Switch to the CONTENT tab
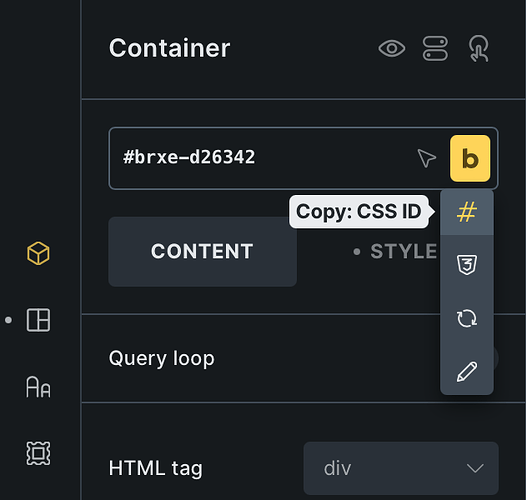This screenshot has height=500, width=526. pos(202,251)
